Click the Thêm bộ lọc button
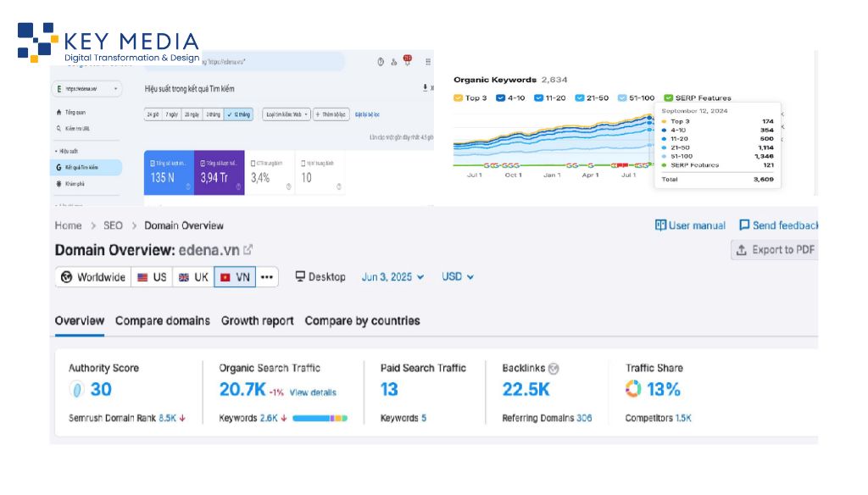868x495 pixels. tap(331, 114)
